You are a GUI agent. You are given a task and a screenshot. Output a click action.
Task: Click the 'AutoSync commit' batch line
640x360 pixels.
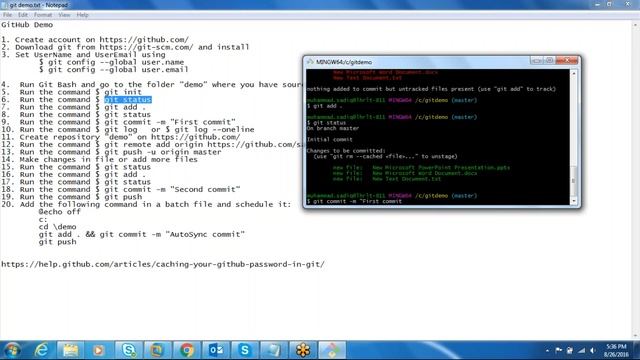(142, 234)
